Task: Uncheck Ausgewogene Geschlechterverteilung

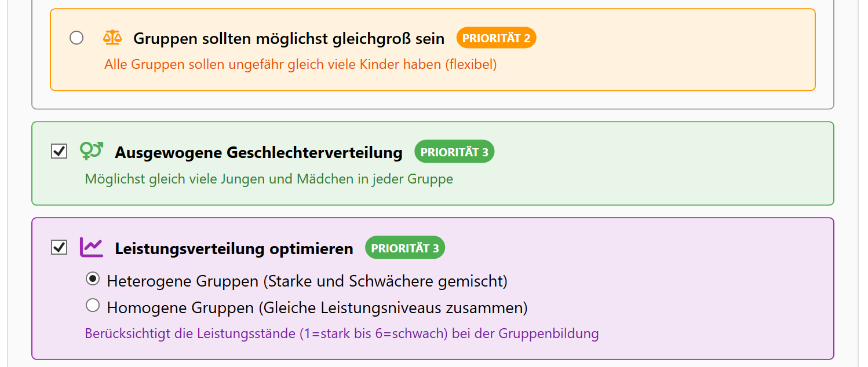Action: (58, 151)
